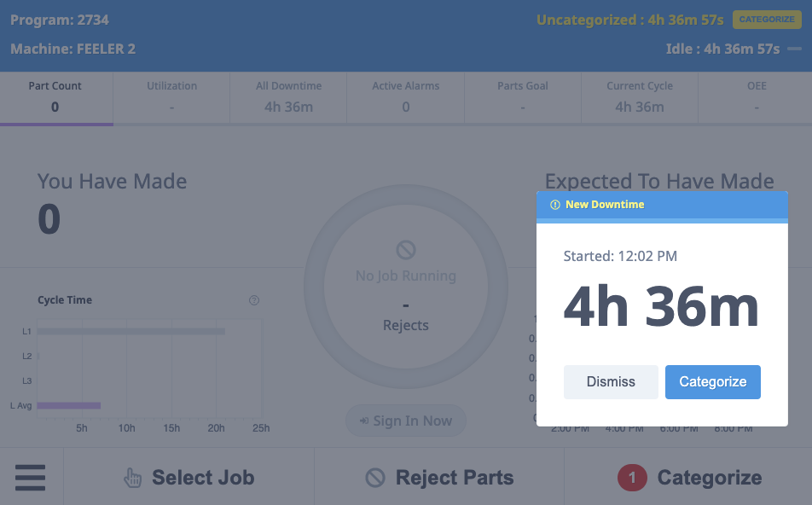Click the No Job Running circle symbol
Viewport: 812px width, 505px height.
[x=405, y=251]
